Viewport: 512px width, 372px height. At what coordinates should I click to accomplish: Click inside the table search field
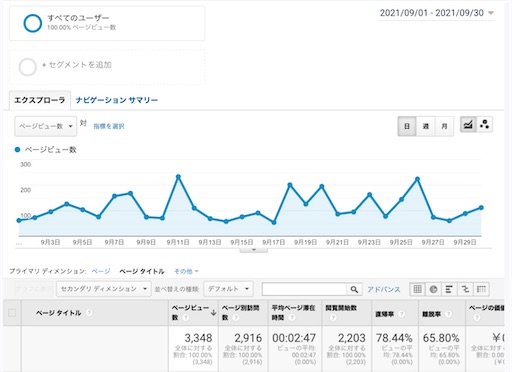pos(304,289)
